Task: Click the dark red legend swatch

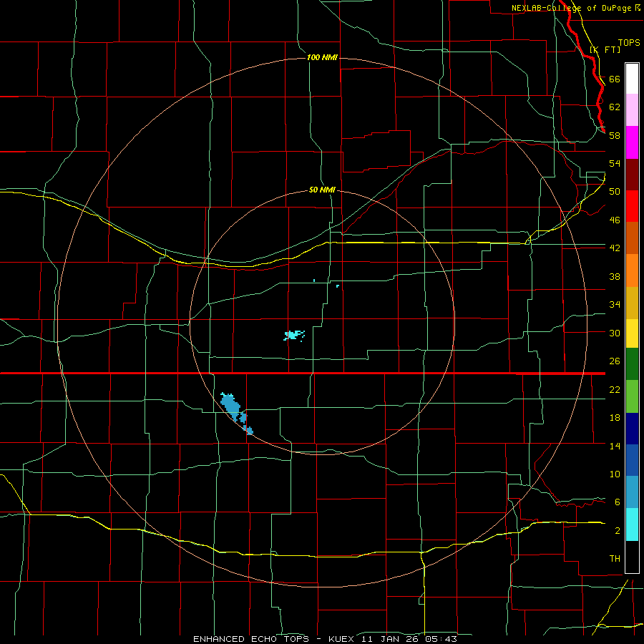Action: (x=632, y=175)
